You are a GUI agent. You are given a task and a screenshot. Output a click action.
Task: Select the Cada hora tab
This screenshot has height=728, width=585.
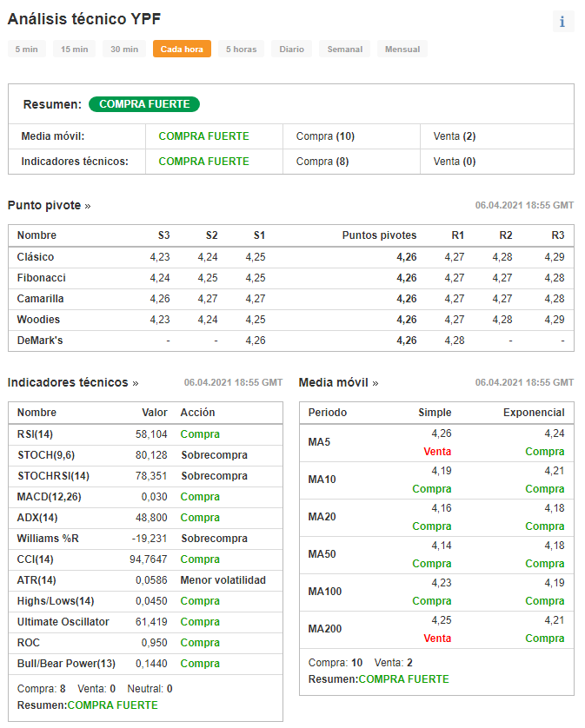pos(182,49)
